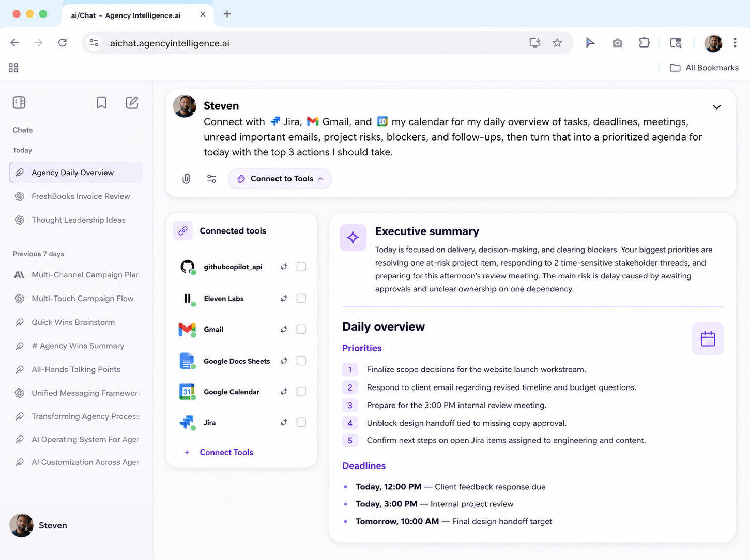Bookmark this page with the star icon
This screenshot has height=560, width=750.
(x=557, y=43)
